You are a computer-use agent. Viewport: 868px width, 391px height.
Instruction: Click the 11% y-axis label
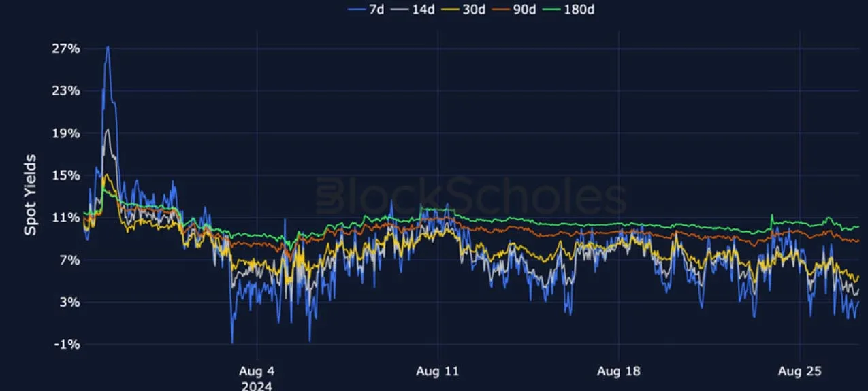67,218
